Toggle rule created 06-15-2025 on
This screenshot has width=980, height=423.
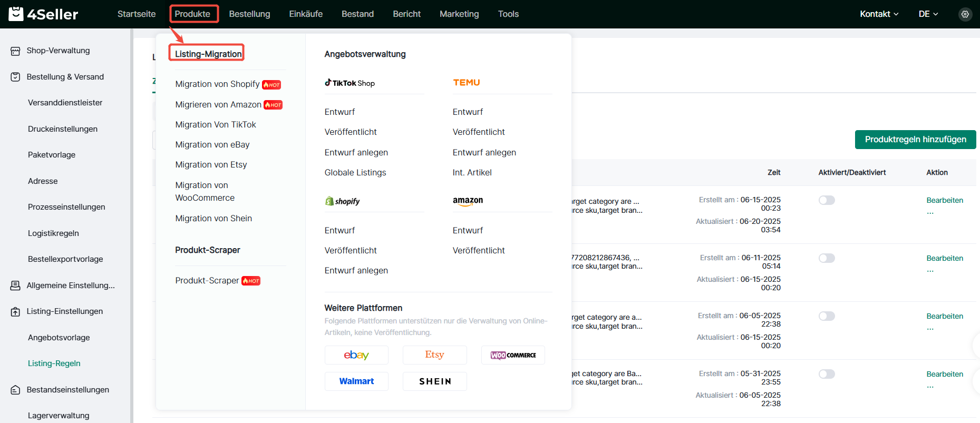tap(827, 200)
